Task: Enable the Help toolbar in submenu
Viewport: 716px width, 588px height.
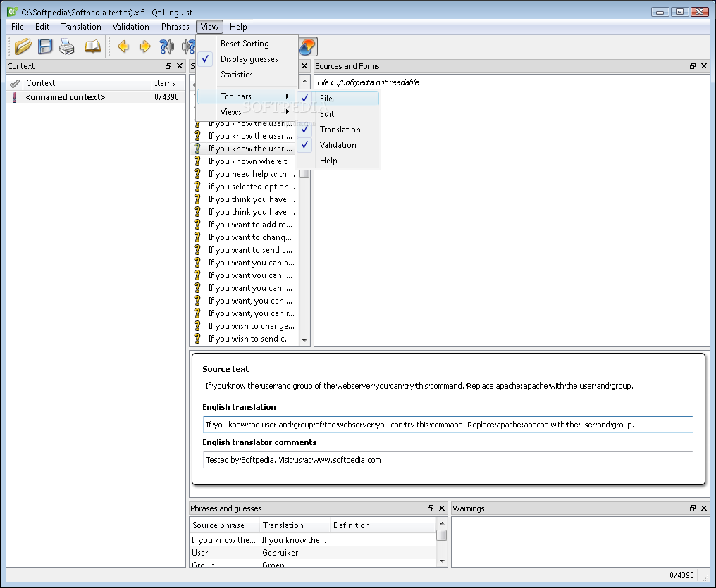Action: tap(338, 160)
